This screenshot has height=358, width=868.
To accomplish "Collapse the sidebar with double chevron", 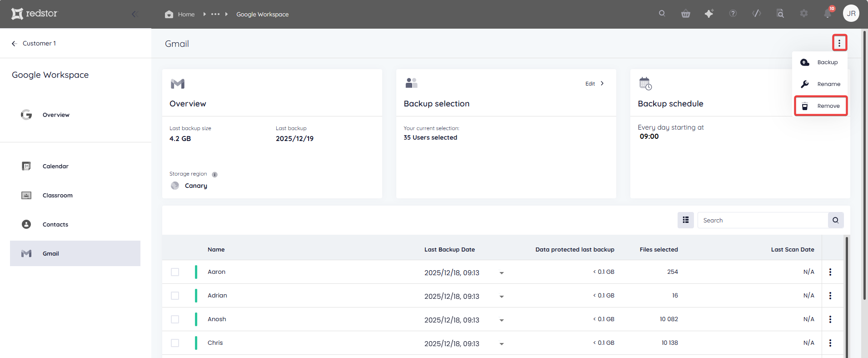I will (135, 14).
